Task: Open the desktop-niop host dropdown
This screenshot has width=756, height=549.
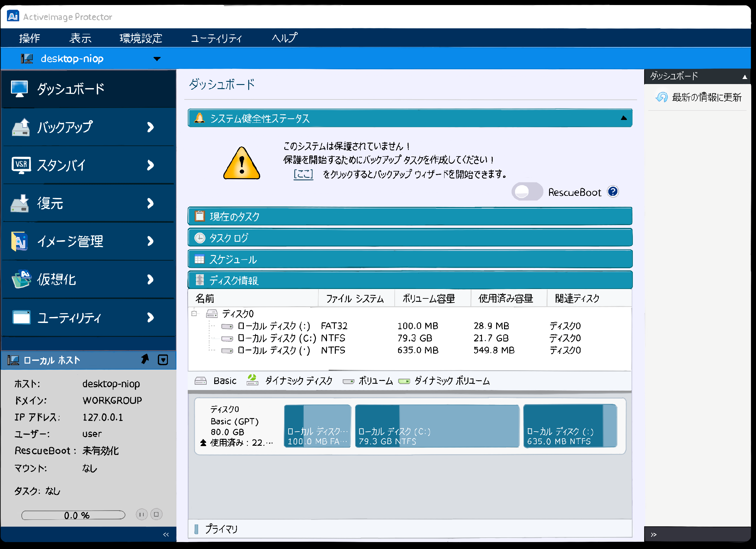Action: (x=157, y=59)
